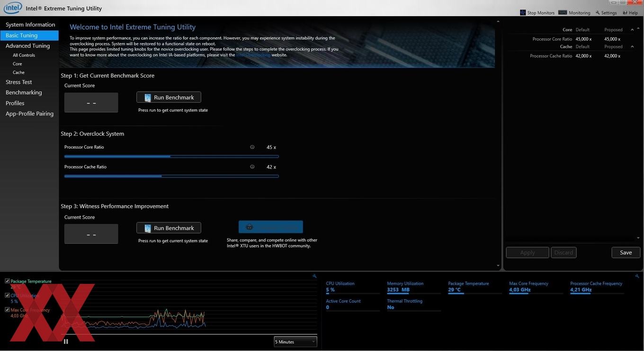This screenshot has height=351, width=644.
Task: Open Core under Advanced Tuning
Action: pos(18,64)
